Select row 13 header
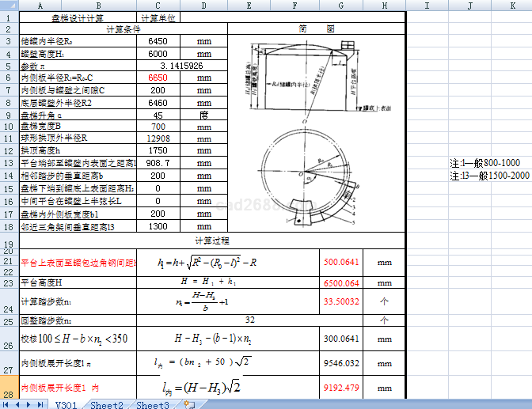Image resolution: width=532 pixels, height=409 pixels. tap(8, 162)
